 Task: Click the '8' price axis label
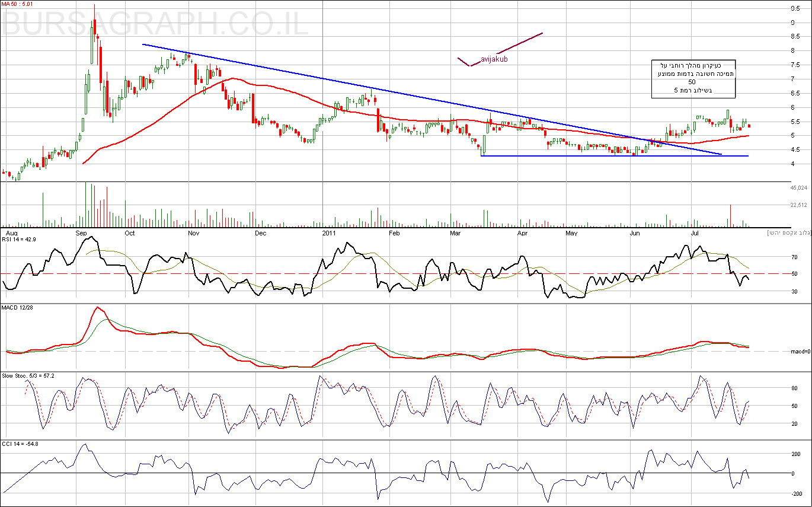[x=792, y=51]
